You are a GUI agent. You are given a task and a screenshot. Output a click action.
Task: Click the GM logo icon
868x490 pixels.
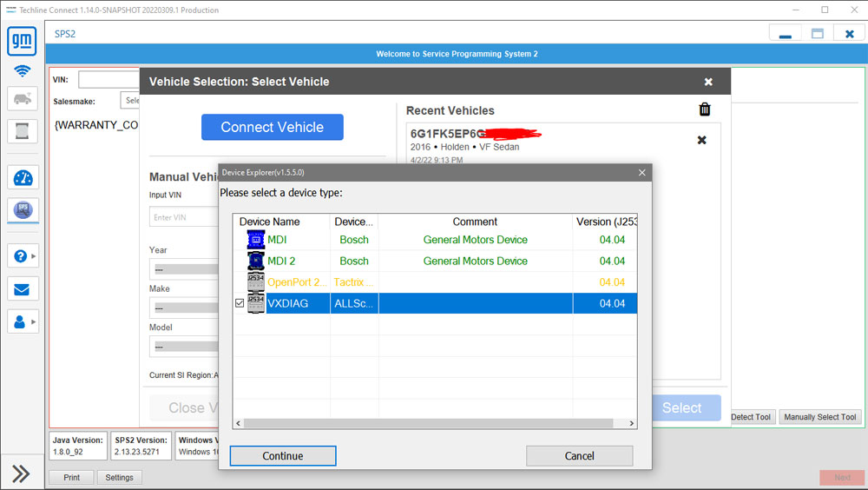click(x=22, y=41)
